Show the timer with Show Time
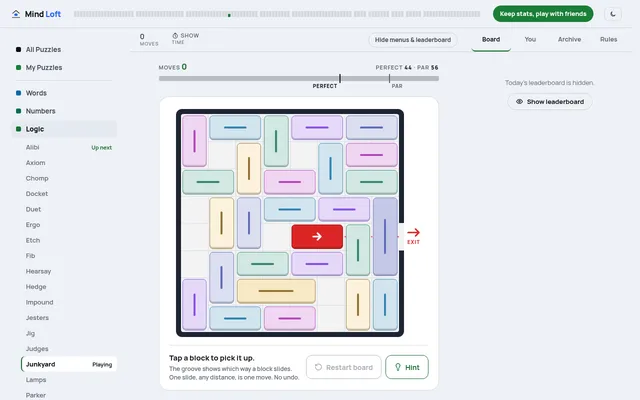 tap(186, 38)
